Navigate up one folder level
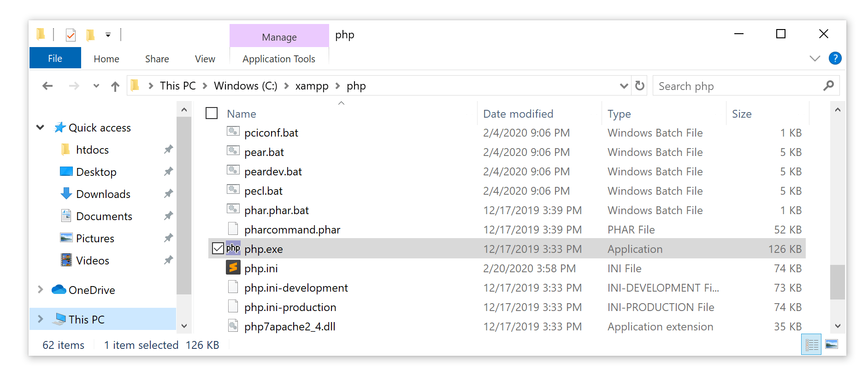 115,86
